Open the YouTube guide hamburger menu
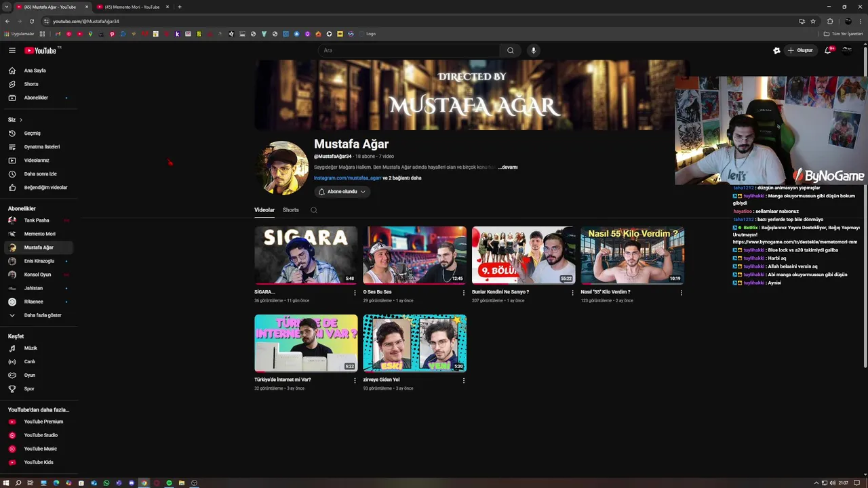 [x=12, y=50]
